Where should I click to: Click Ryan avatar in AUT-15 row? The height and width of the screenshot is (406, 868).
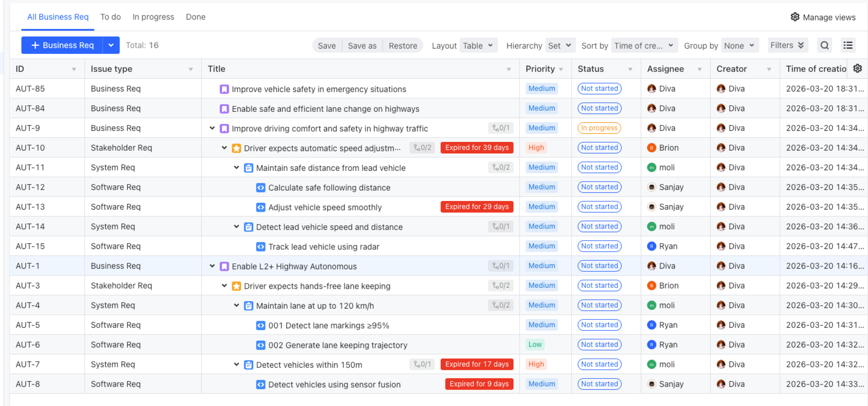click(x=651, y=246)
